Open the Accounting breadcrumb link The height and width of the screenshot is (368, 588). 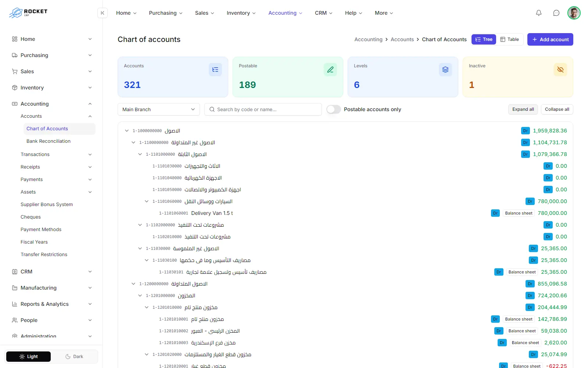click(368, 39)
